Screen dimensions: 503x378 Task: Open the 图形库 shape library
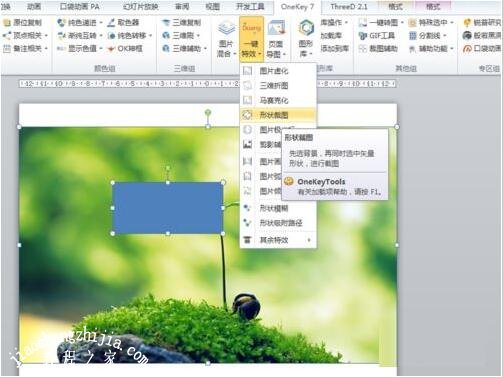(306, 39)
